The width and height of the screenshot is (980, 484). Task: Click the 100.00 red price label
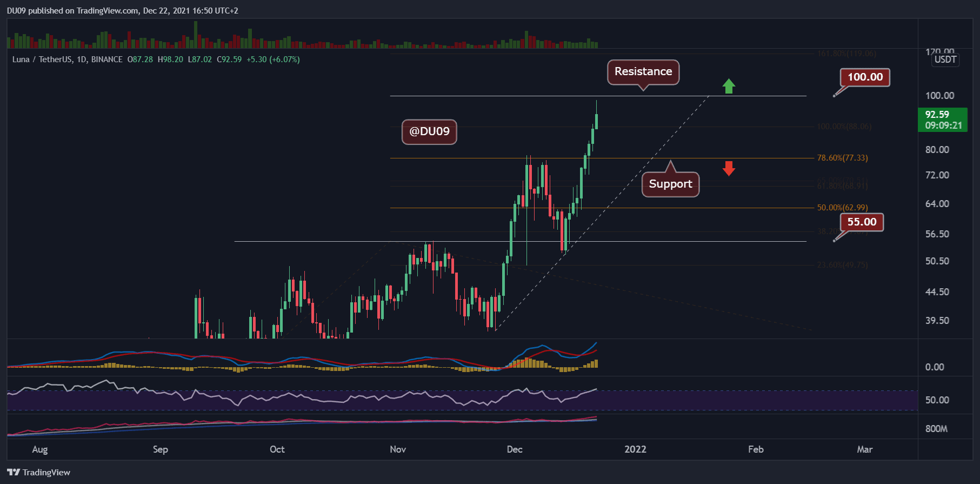[865, 77]
